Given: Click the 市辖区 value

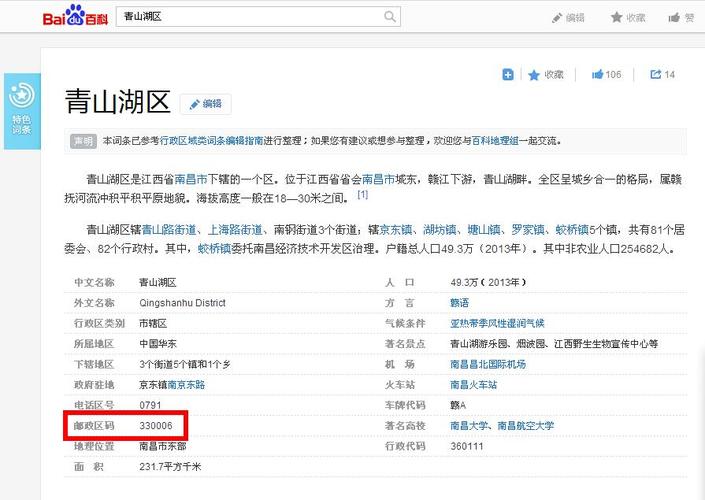Looking at the screenshot, I should point(153,323).
